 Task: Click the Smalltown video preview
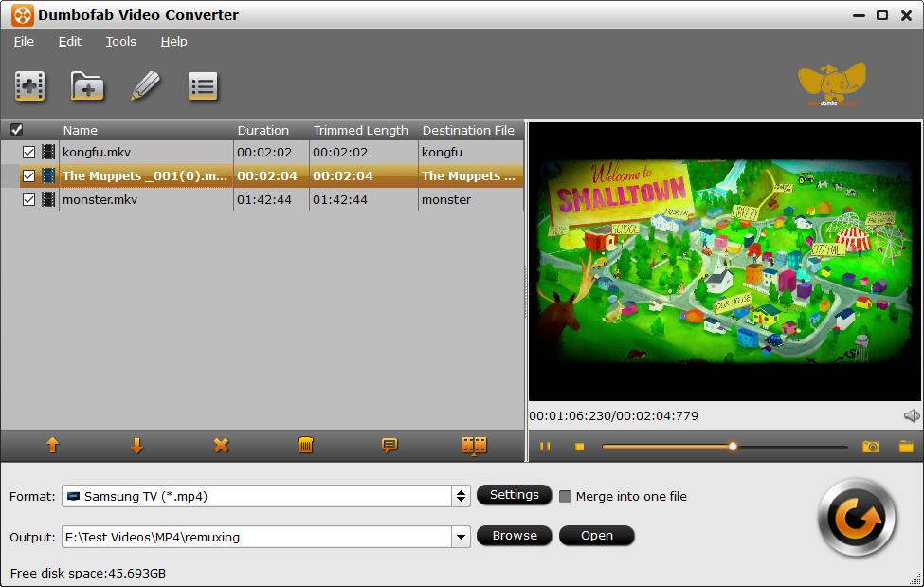click(725, 262)
